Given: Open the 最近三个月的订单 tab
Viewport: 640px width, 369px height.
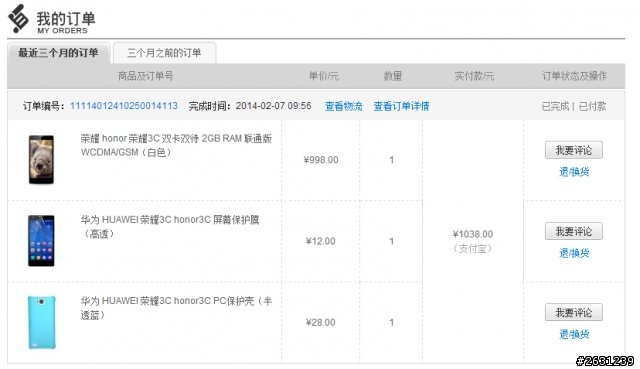Looking at the screenshot, I should point(59,53).
